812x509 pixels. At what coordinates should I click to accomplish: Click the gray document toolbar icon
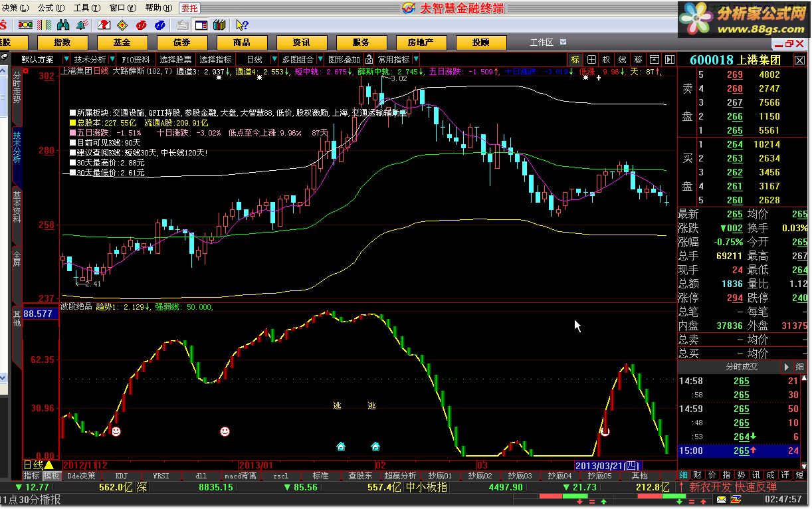click(x=183, y=25)
